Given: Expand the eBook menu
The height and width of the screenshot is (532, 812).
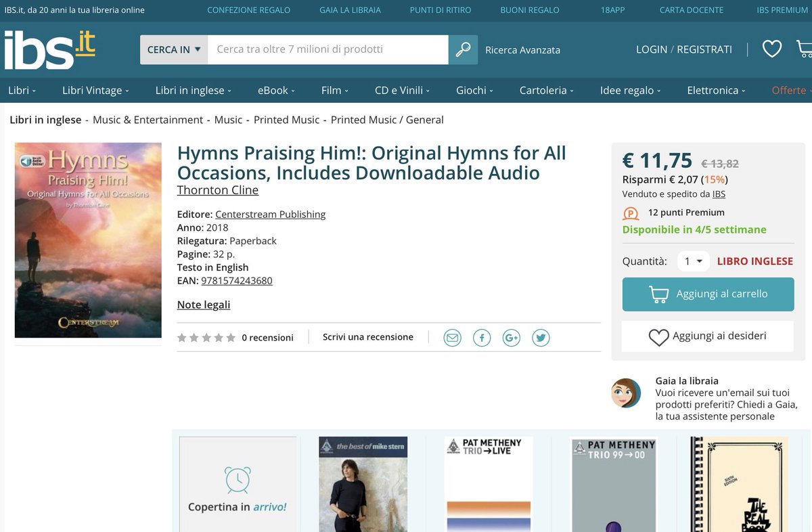Looking at the screenshot, I should coord(276,90).
